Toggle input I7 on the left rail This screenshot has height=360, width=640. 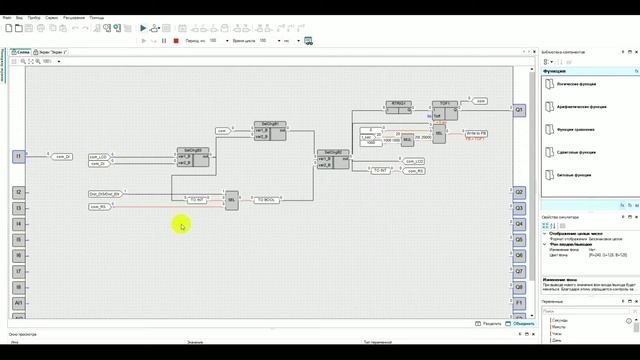(18, 271)
